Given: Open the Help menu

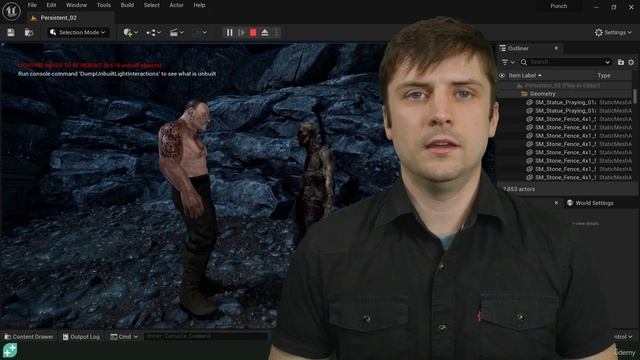Looking at the screenshot, I should [199, 5].
